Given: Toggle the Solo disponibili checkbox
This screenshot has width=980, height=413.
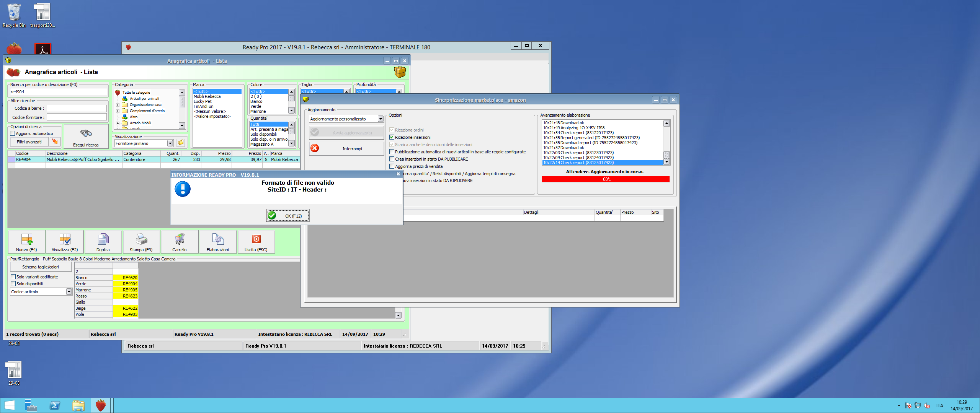Looking at the screenshot, I should click(x=13, y=284).
